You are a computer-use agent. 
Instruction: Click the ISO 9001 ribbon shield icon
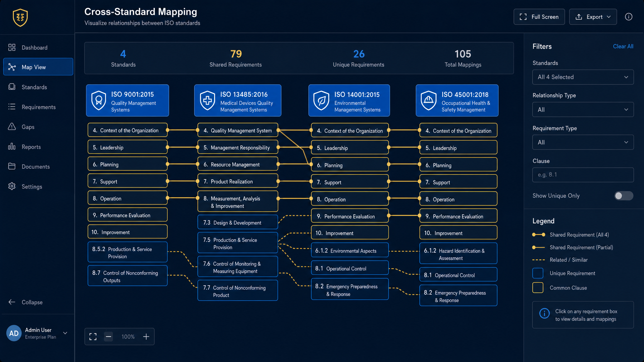pyautogui.click(x=99, y=100)
